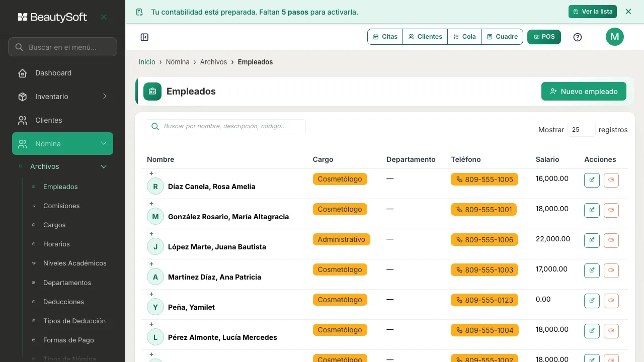The height and width of the screenshot is (362, 644).
Task: Open edit for López Marte, Juana Bautista
Action: 592,240
